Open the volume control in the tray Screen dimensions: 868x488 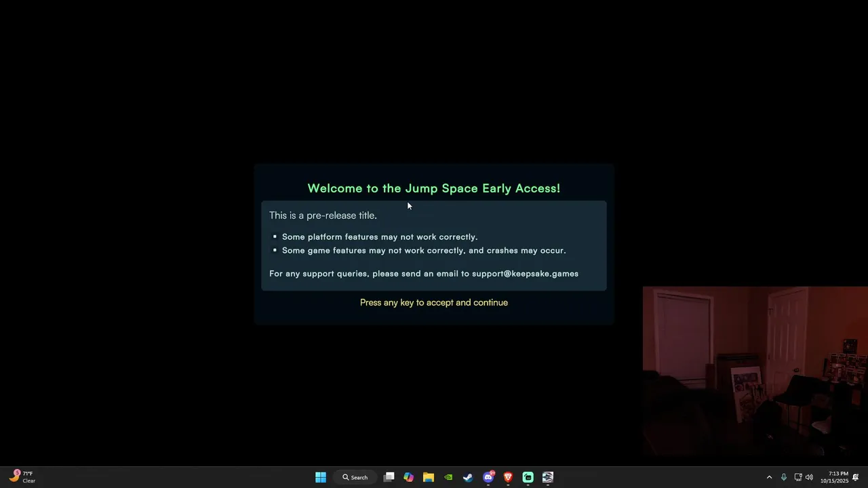tap(809, 477)
